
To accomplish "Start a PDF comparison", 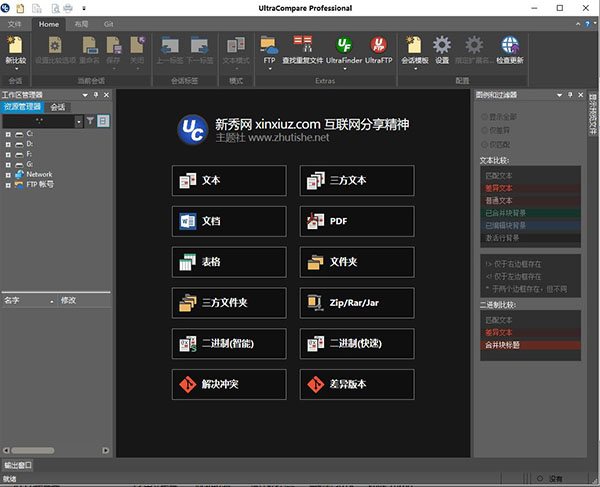I will (357, 221).
